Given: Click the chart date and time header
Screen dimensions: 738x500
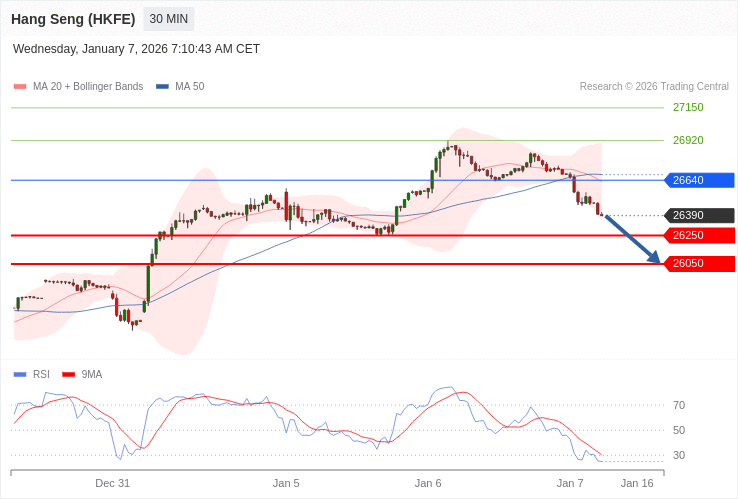Looking at the screenshot, I should [136, 49].
